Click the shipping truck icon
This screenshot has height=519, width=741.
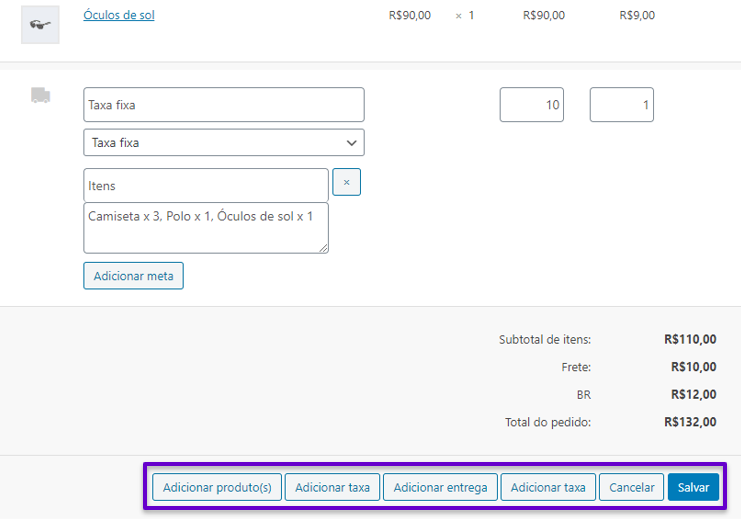point(41,95)
